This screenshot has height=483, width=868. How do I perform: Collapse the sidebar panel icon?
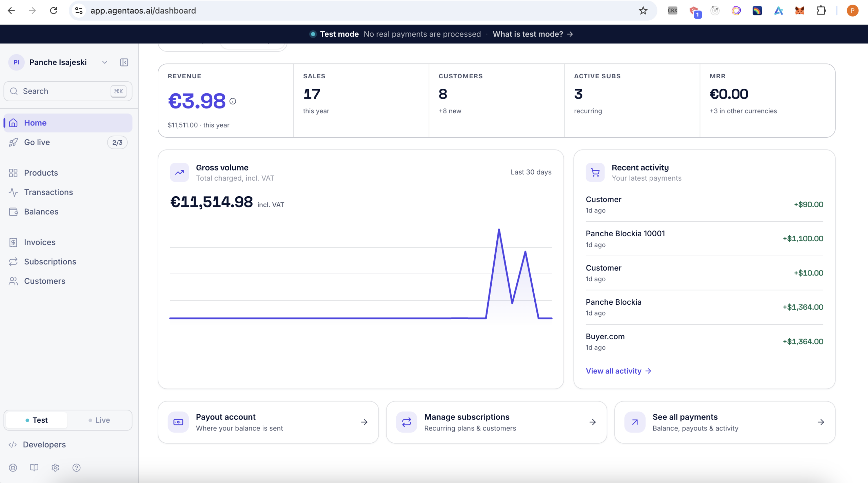[124, 62]
